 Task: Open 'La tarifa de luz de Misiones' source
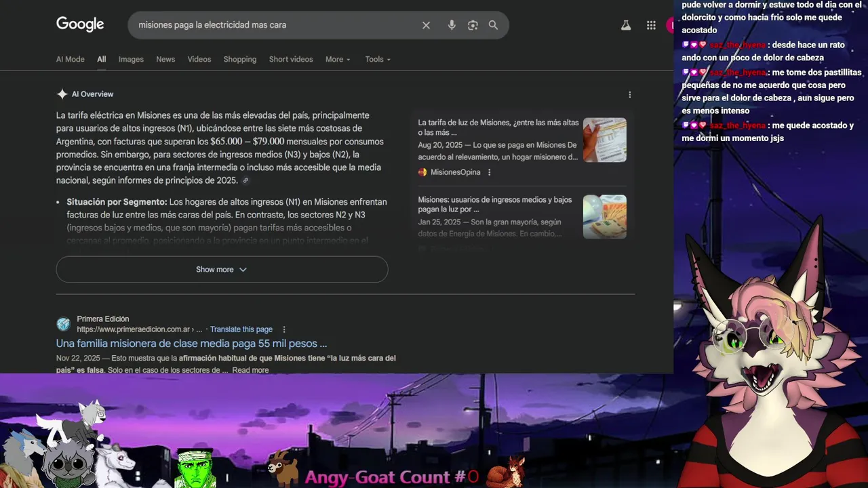498,127
